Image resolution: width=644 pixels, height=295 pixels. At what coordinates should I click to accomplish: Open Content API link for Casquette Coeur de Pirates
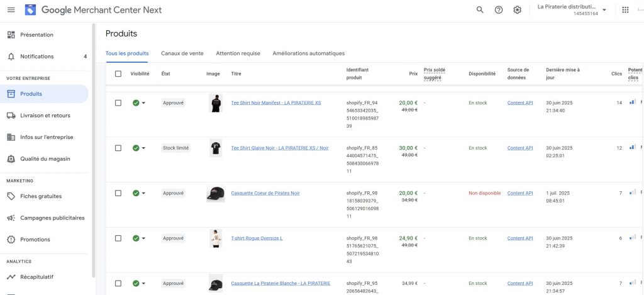(x=520, y=193)
